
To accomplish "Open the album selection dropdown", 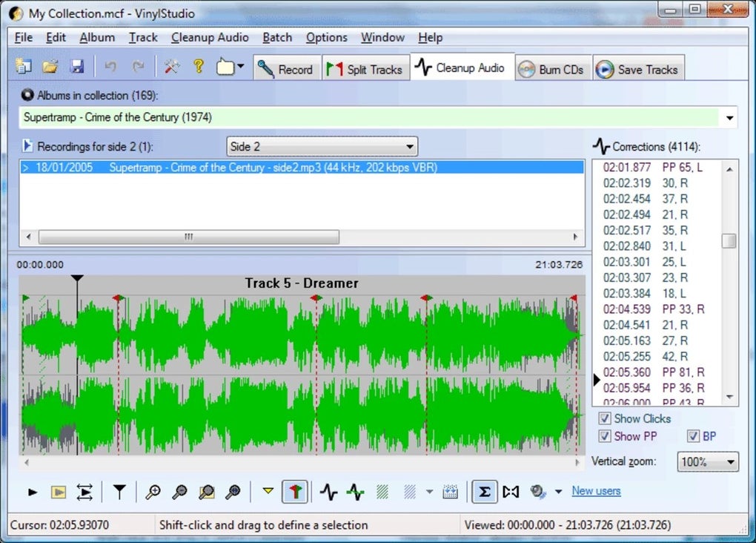I will click(729, 117).
